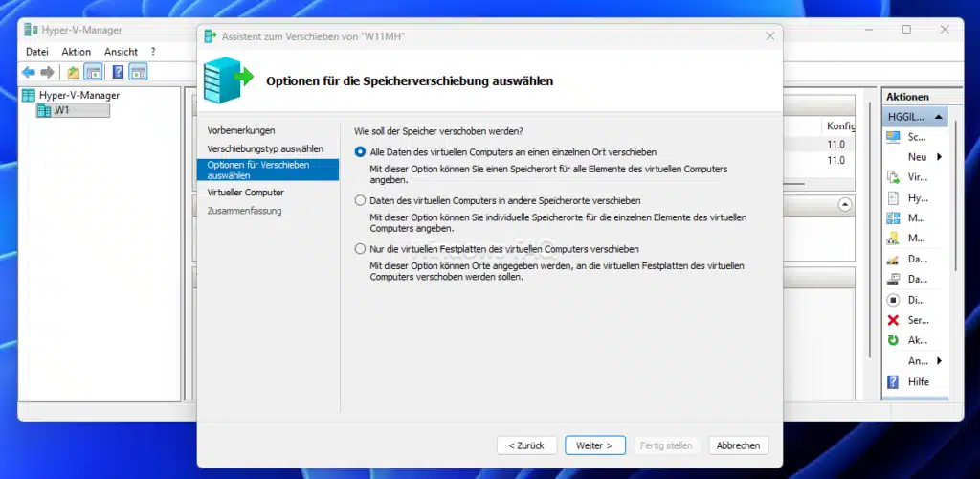
Task: Click the gray Forward arrow in Hyper-V-Manager toolbar
Action: click(x=47, y=72)
